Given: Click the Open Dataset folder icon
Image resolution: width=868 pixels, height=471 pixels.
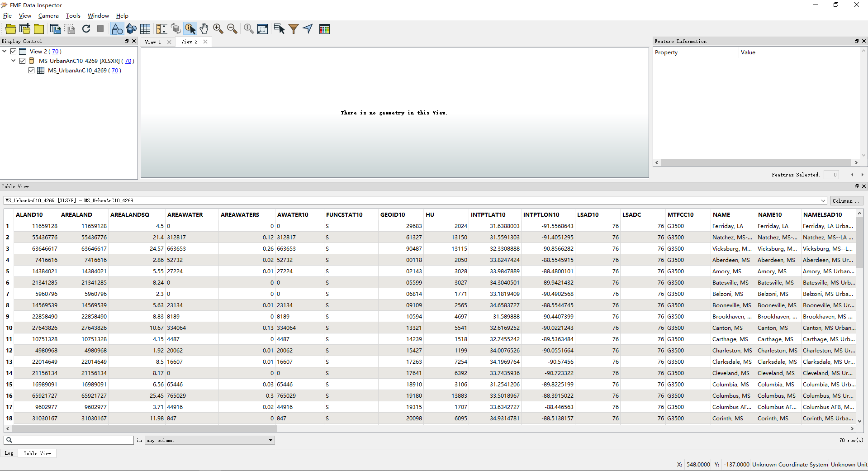Looking at the screenshot, I should [x=11, y=29].
